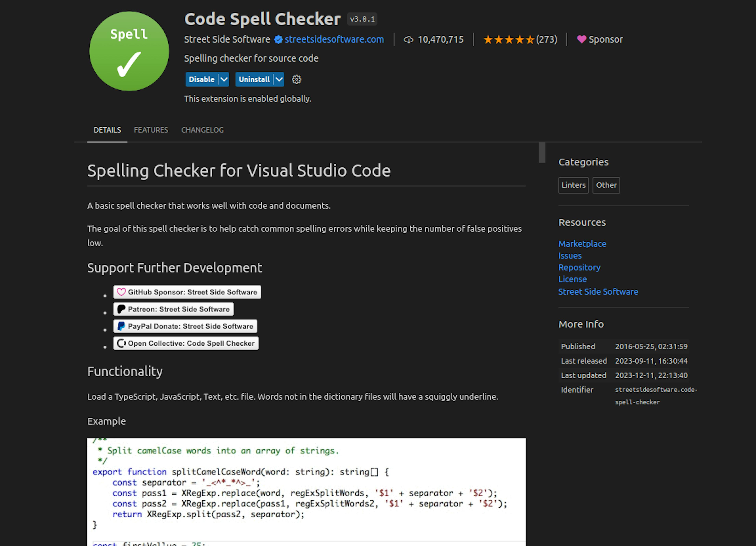Screen dimensions: 756x546
Task: Click PayPal Donate: Street Side Software badge
Action: pyautogui.click(x=185, y=326)
